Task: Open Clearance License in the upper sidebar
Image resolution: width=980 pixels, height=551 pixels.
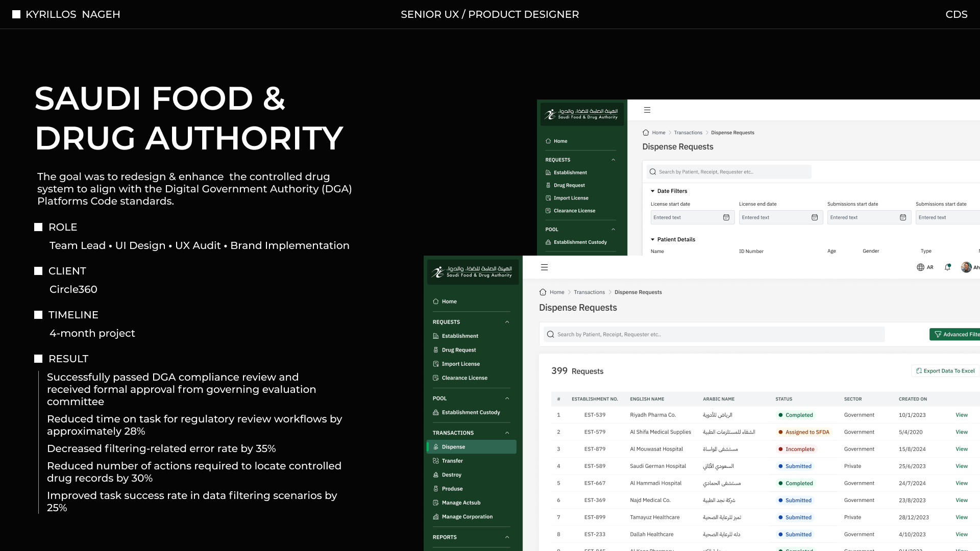Action: 574,211
